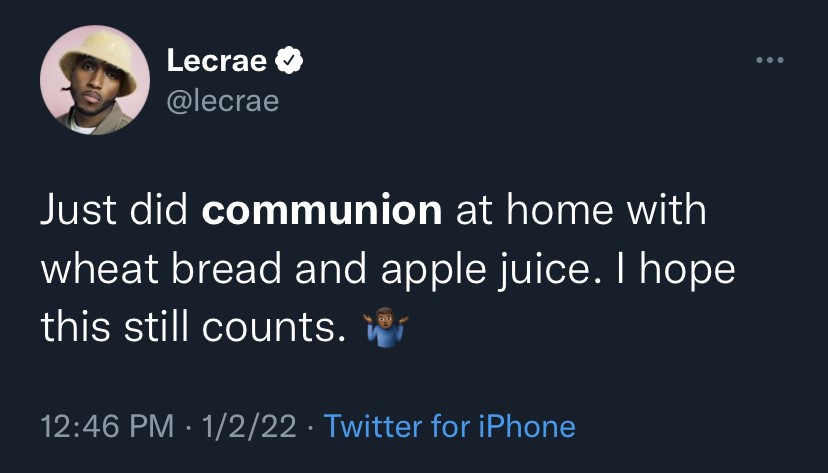Click the phrase "at home with"

click(580, 211)
